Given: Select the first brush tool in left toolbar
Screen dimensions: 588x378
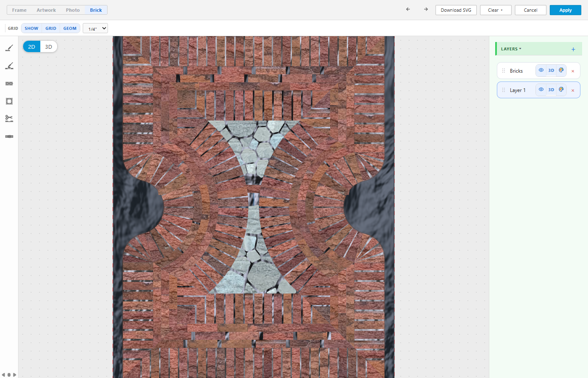Looking at the screenshot, I should [9, 48].
